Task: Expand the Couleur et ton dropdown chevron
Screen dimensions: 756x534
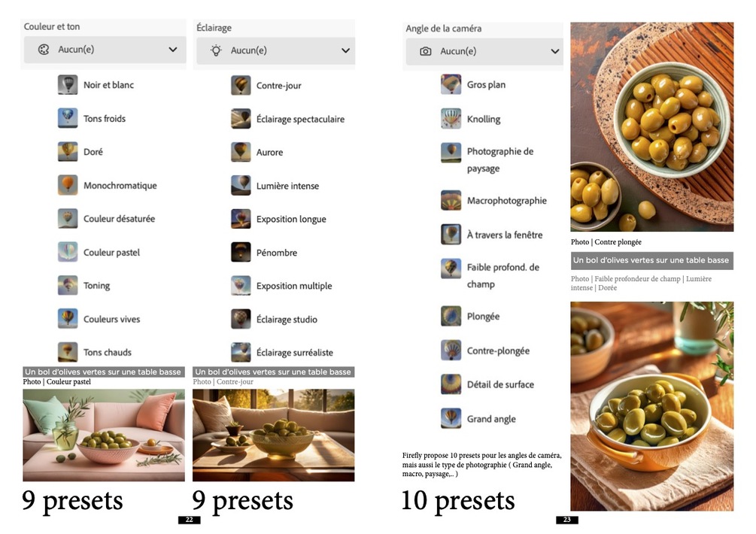Action: point(172,49)
